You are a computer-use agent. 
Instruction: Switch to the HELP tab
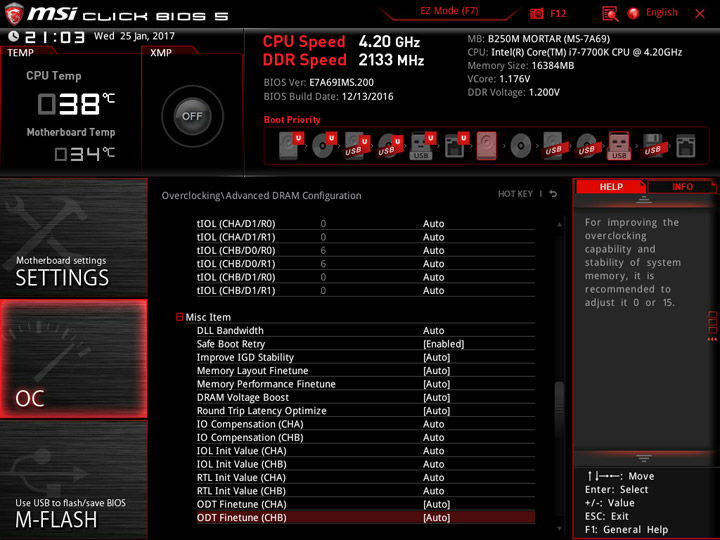tap(611, 186)
